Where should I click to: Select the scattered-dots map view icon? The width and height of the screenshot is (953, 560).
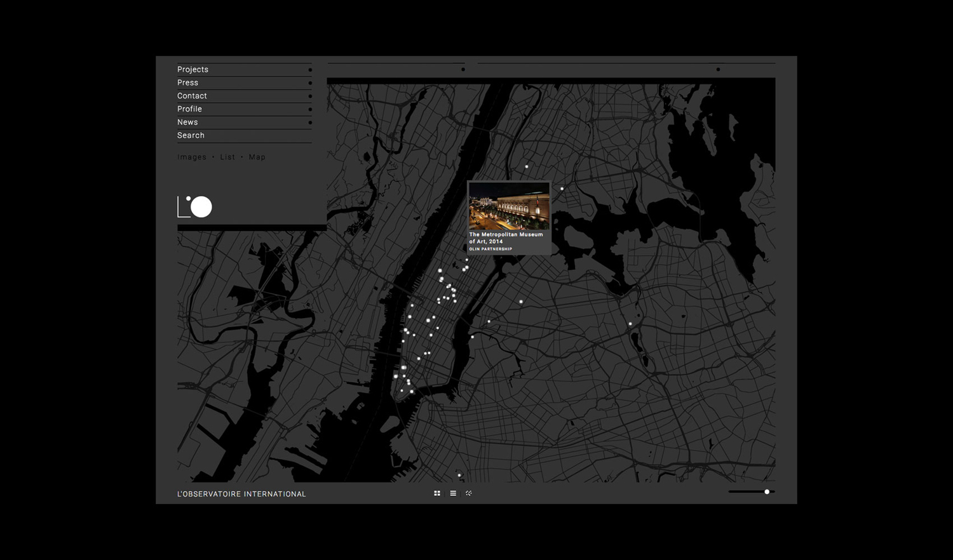(469, 493)
